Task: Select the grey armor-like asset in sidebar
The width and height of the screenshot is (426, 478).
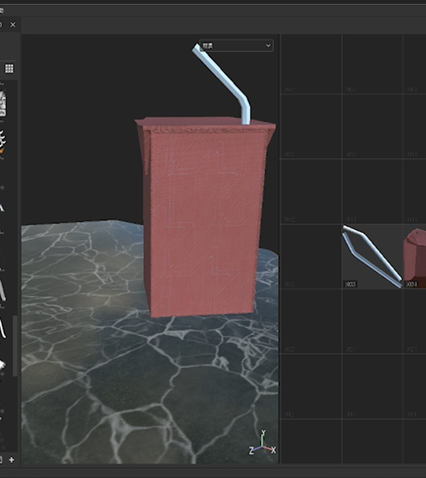Action: pyautogui.click(x=3, y=103)
